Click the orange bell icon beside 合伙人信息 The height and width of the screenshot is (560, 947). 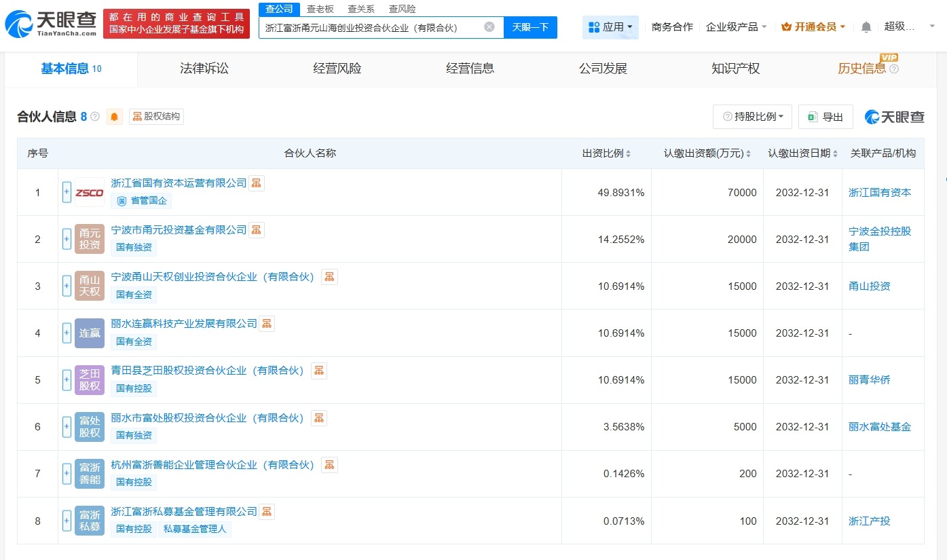(x=114, y=116)
